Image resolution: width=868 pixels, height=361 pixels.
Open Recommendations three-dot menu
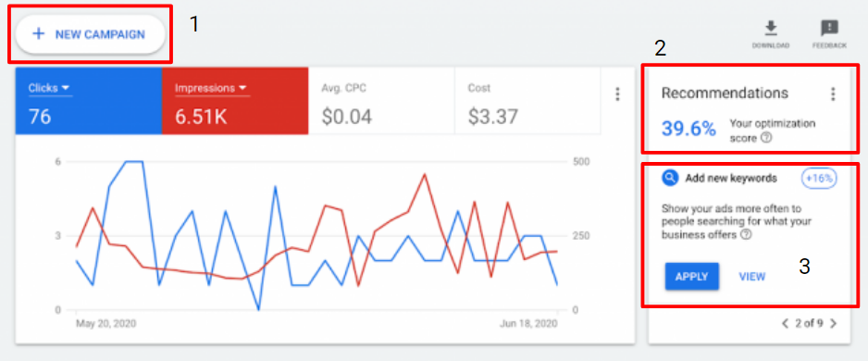pos(833,94)
